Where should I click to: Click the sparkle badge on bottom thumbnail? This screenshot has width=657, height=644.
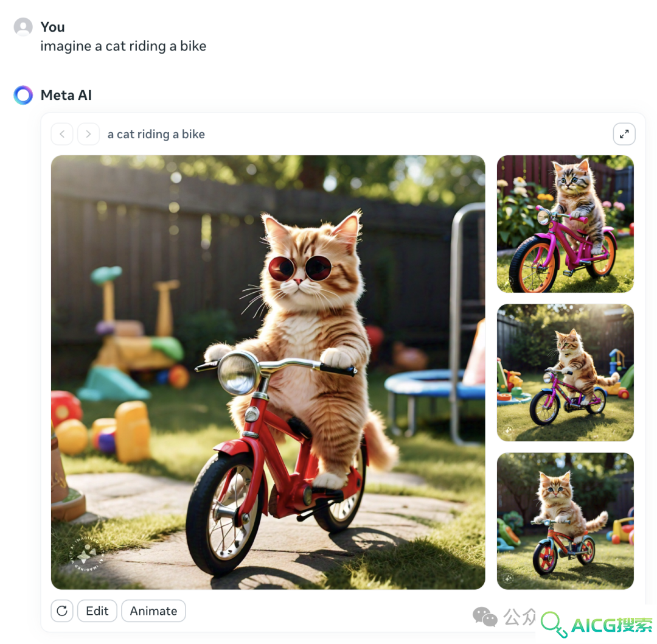tap(508, 579)
